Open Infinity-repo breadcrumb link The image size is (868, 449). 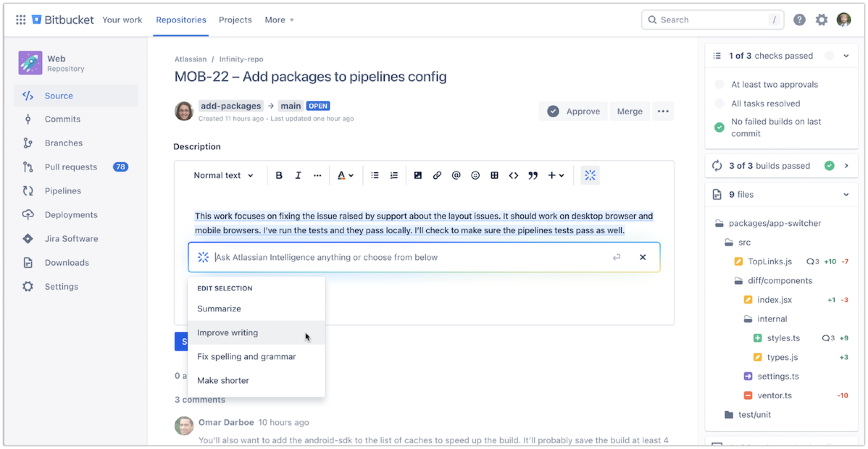click(241, 59)
